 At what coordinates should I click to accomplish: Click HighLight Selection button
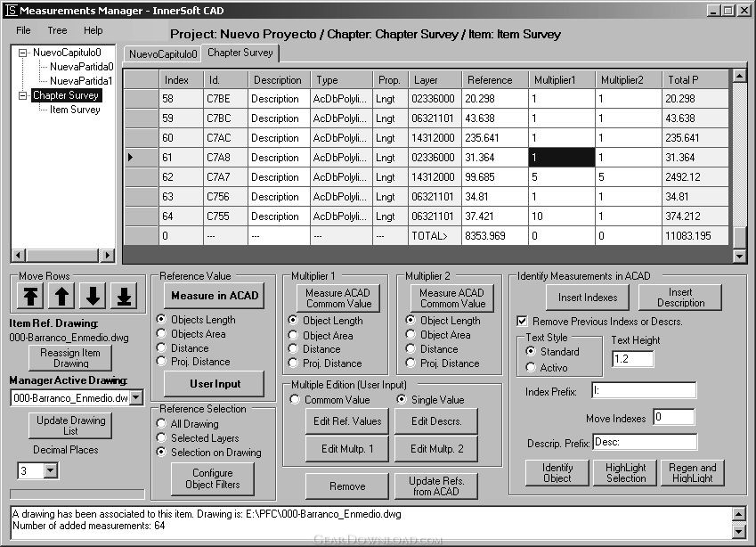click(x=625, y=473)
